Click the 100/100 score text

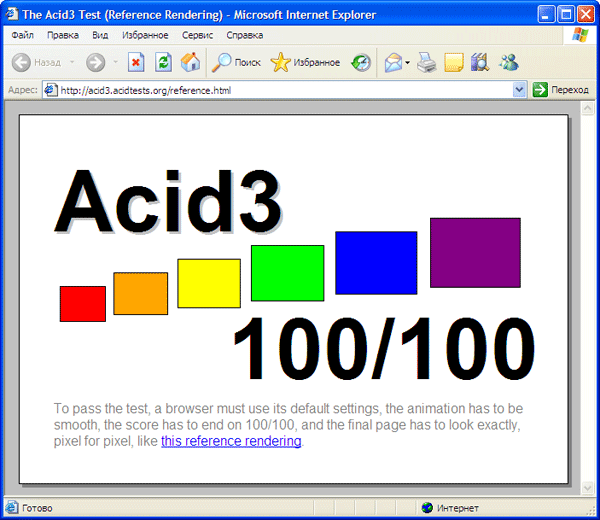384,348
